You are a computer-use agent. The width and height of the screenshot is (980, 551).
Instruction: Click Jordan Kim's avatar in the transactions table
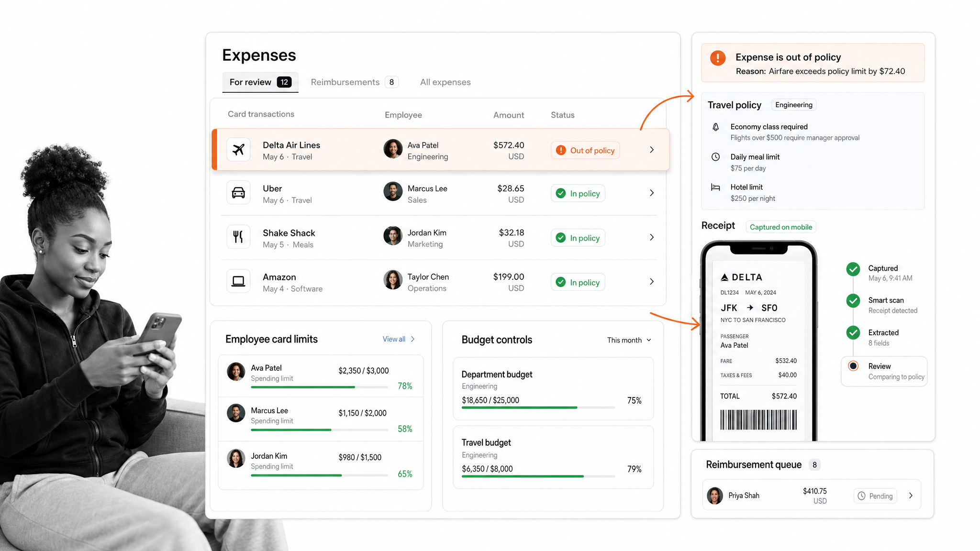click(393, 236)
